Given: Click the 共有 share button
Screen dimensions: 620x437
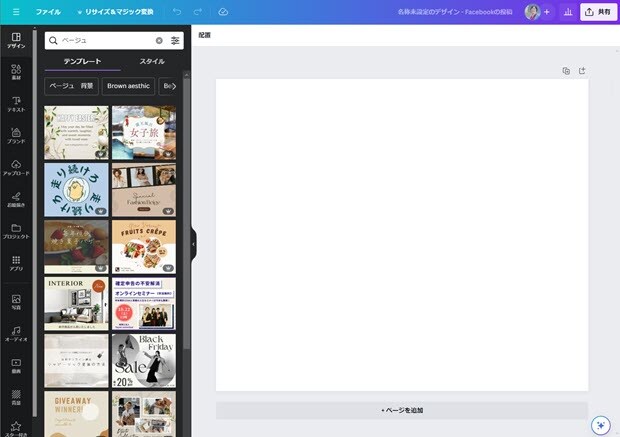Looking at the screenshot, I should click(598, 12).
